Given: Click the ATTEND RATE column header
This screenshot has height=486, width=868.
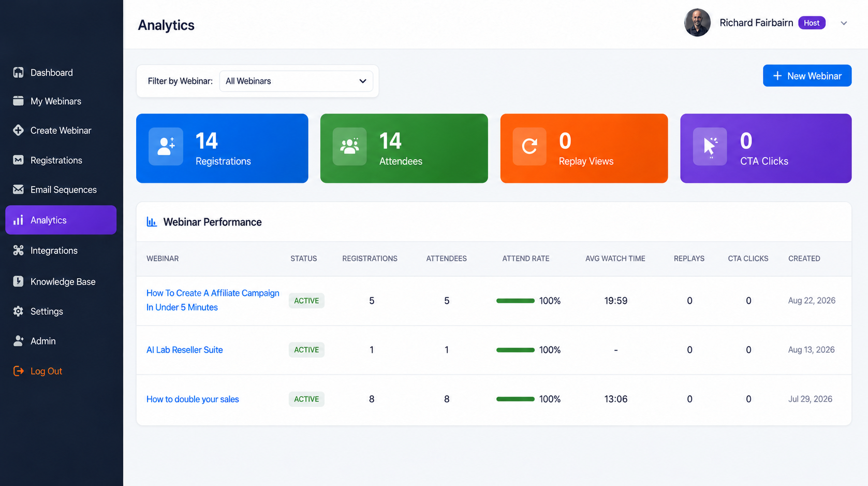Looking at the screenshot, I should 525,259.
